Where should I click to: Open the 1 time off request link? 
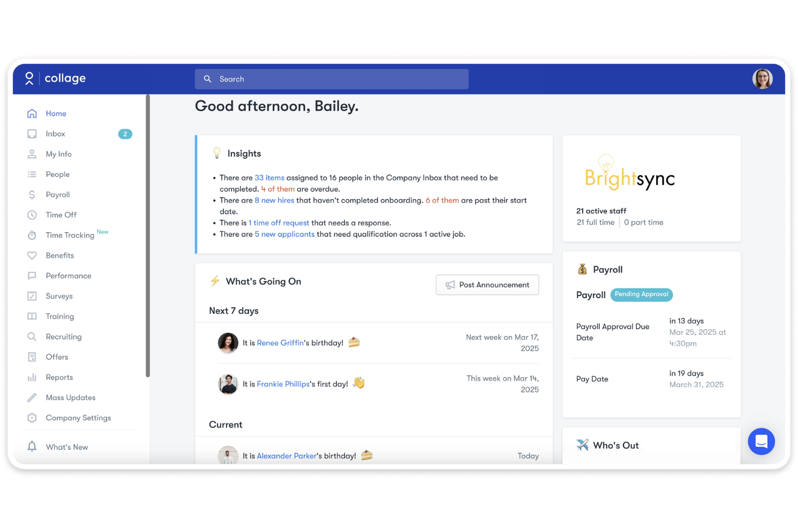pos(279,223)
